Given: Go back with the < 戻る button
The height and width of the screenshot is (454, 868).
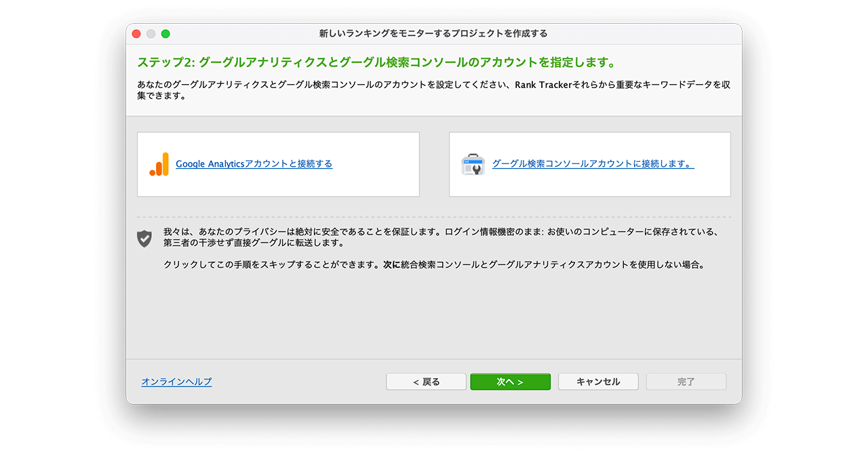Looking at the screenshot, I should tap(426, 381).
